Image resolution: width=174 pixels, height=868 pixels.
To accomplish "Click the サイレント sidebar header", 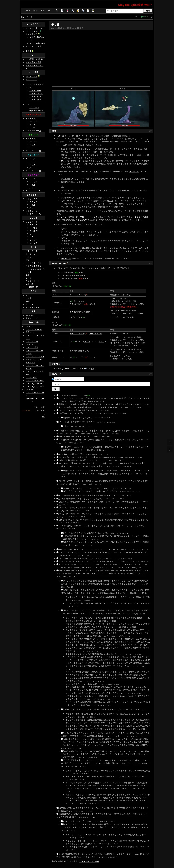I will click(33, 135).
